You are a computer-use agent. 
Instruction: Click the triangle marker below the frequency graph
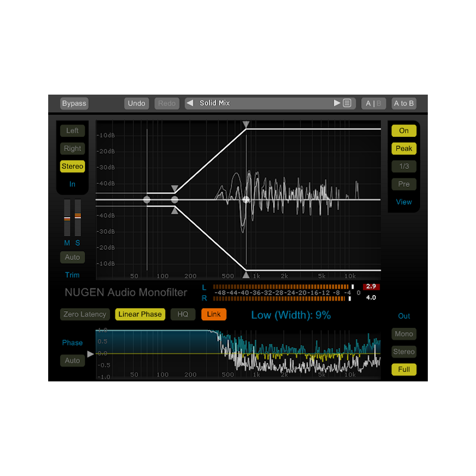(246, 274)
